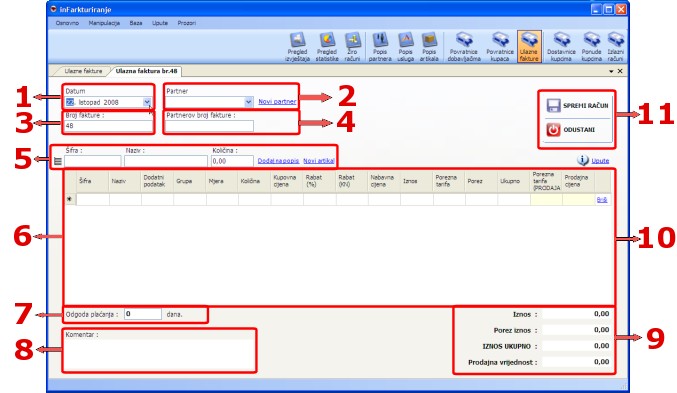The width and height of the screenshot is (677, 393).
Task: Focus the Odgoda plaćanja days field
Action: coord(143,314)
